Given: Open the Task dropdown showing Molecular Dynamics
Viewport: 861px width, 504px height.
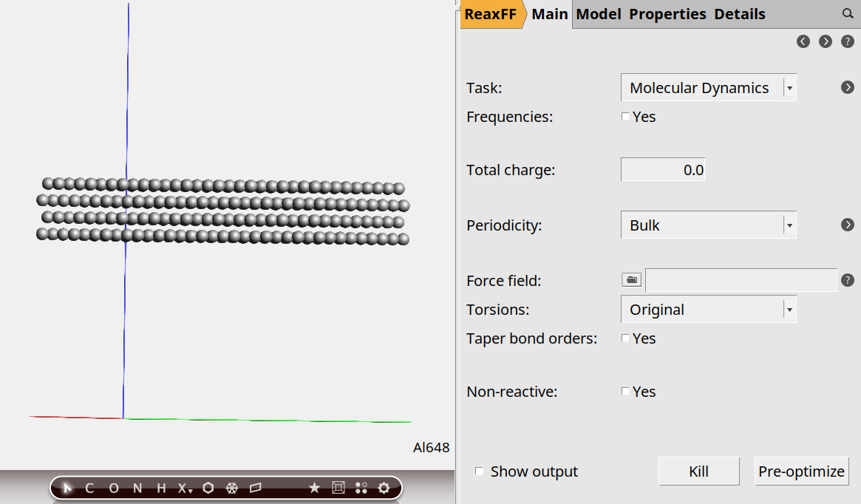Looking at the screenshot, I should (708, 88).
